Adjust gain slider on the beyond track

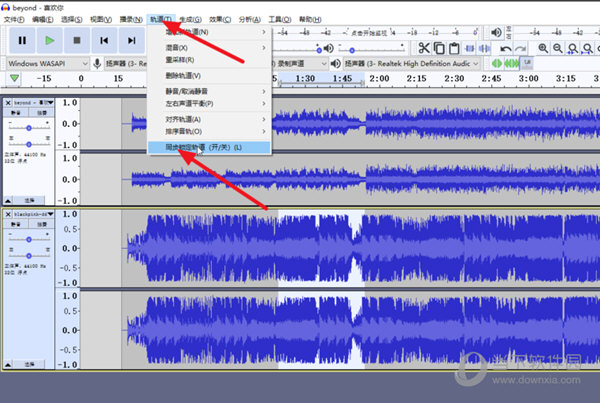pos(29,128)
